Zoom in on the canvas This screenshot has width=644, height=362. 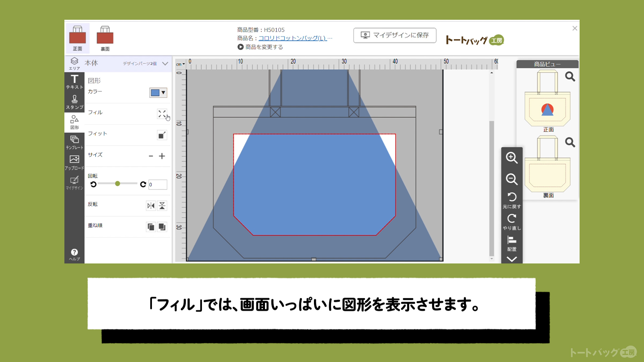pos(512,158)
